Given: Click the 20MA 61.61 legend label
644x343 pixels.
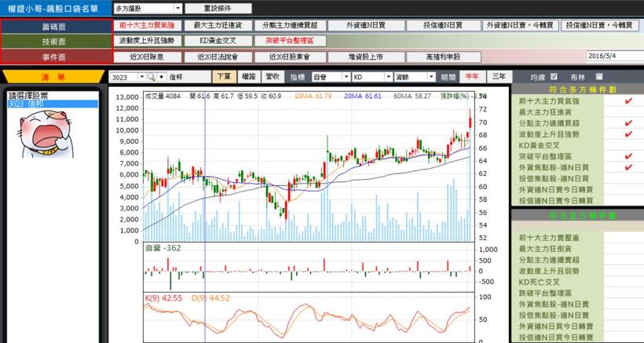Looking at the screenshot, I should click(362, 96).
